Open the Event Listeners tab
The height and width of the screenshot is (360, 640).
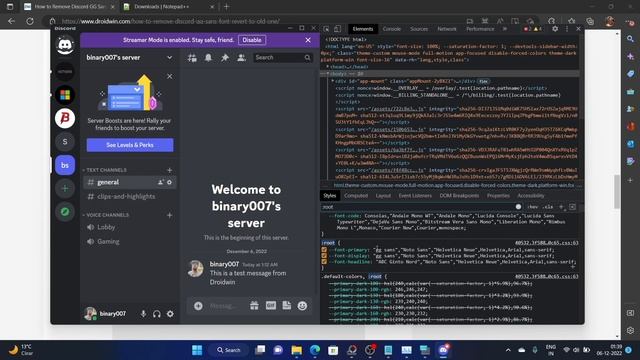[415, 196]
